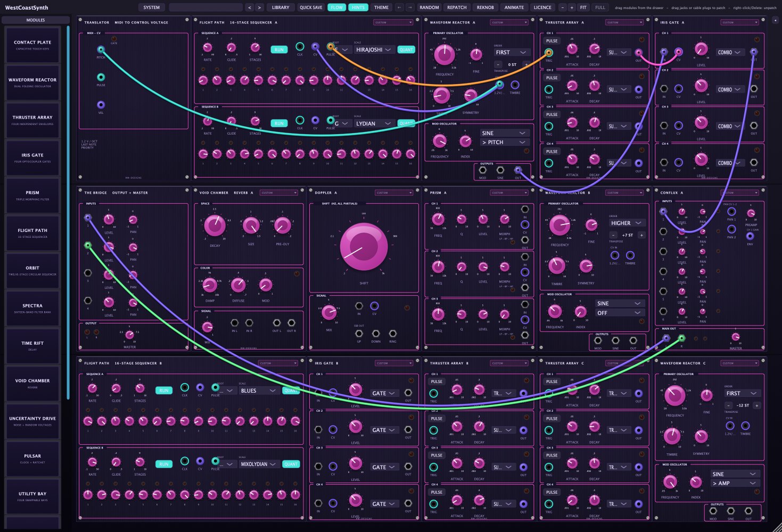Viewport: 782px width, 532px height.
Task: Toggle RUN on Flight Path A Sequence B
Action: [279, 123]
